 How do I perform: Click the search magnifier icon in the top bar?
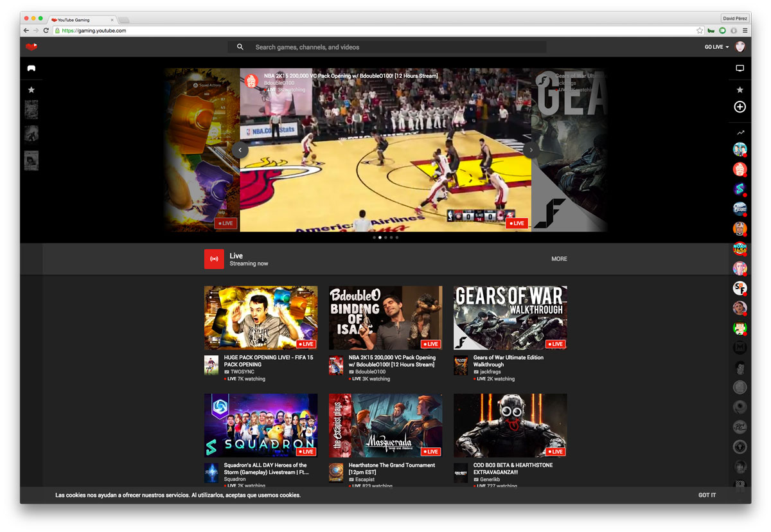pos(240,46)
